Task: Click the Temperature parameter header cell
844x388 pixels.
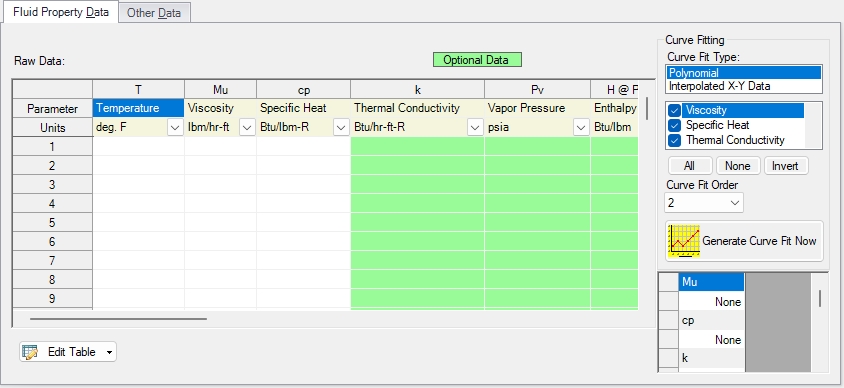Action: pyautogui.click(x=139, y=108)
